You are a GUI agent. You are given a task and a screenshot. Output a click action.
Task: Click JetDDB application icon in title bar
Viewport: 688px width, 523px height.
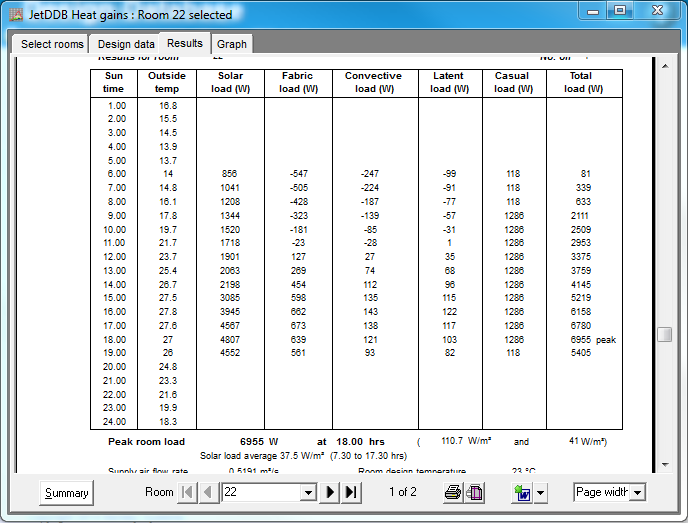tap(16, 15)
